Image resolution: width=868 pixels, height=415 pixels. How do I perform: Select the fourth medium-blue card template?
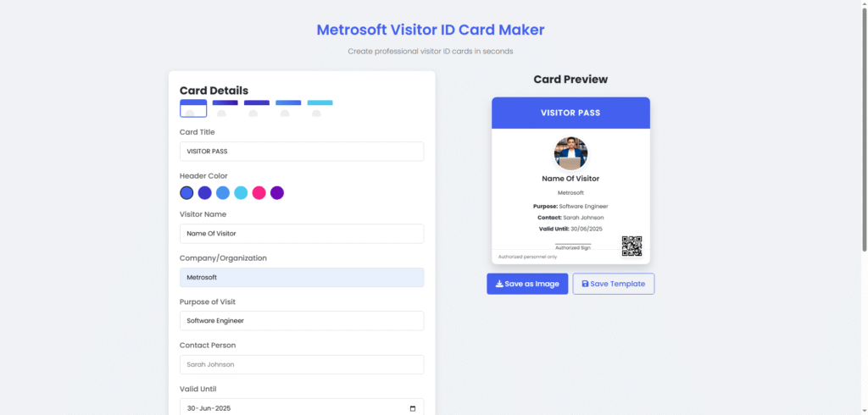coord(288,108)
